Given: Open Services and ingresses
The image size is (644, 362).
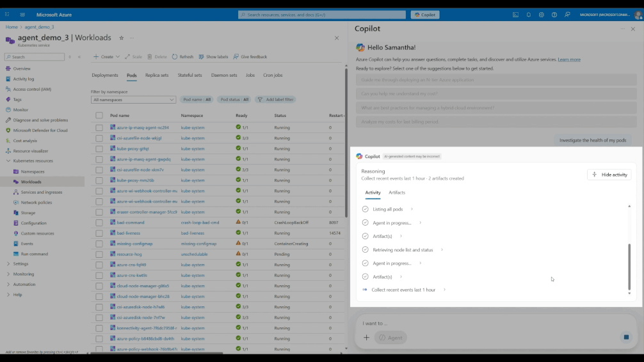Looking at the screenshot, I should coord(42,192).
